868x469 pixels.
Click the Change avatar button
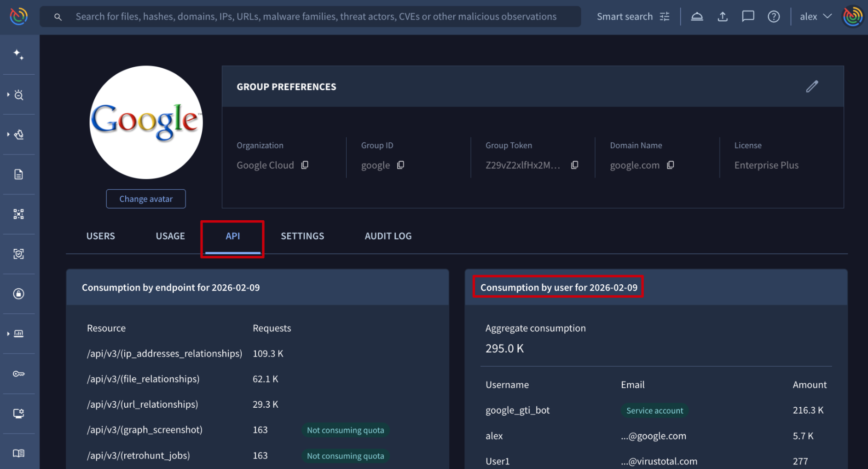tap(146, 199)
